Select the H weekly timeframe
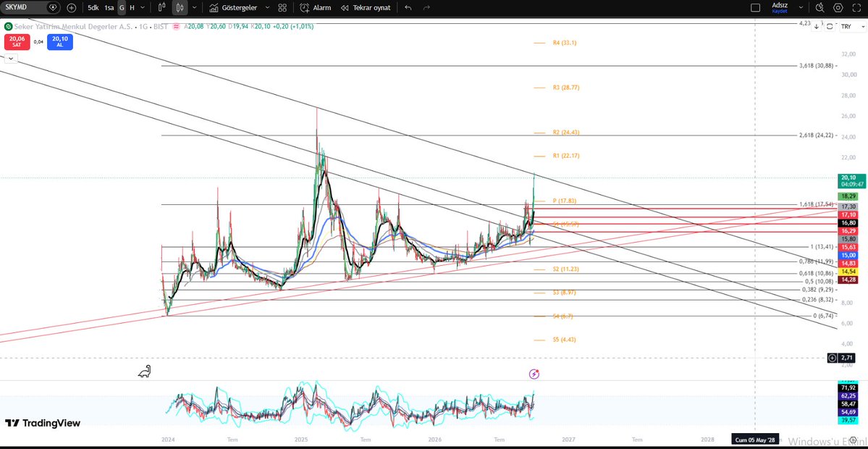The height and width of the screenshot is (449, 868). [132, 8]
